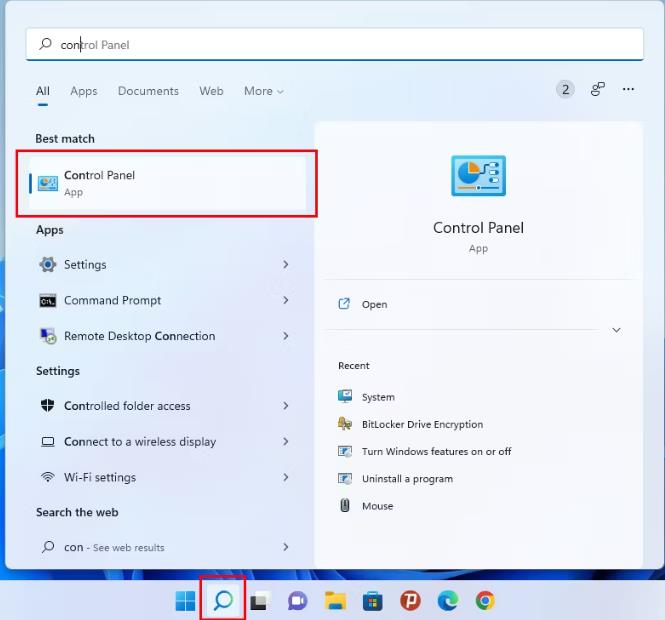The image size is (665, 620).
Task: Open the three-dot more options menu
Action: [x=628, y=89]
